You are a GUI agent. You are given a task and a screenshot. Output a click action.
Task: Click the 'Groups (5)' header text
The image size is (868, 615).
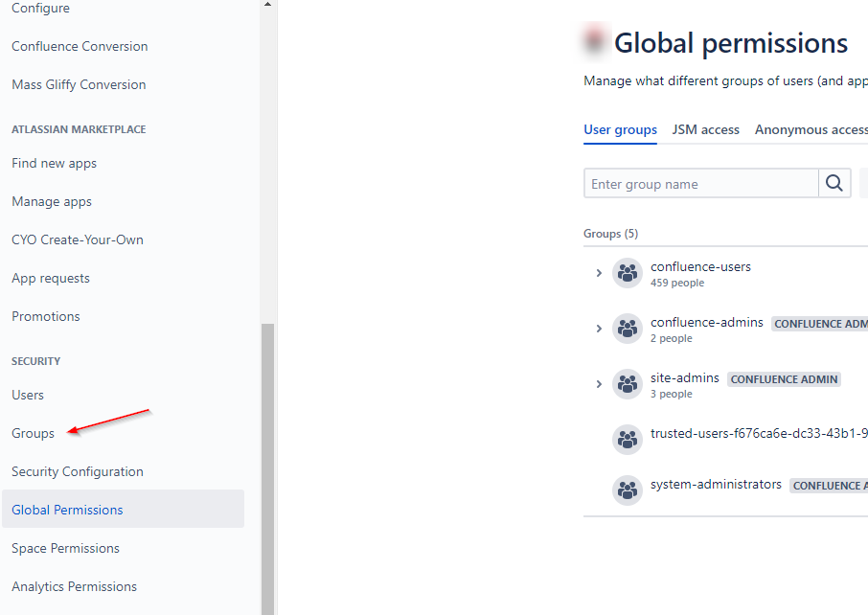click(610, 234)
